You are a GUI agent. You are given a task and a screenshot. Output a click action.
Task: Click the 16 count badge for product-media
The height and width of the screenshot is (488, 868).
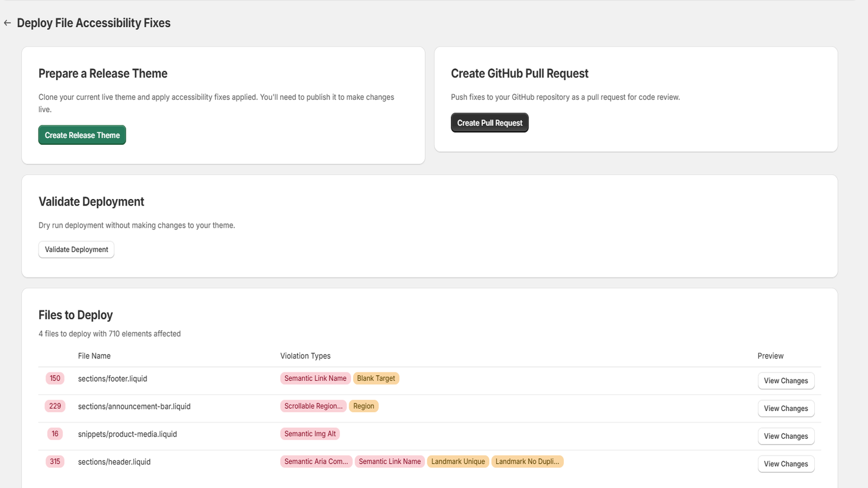(55, 434)
